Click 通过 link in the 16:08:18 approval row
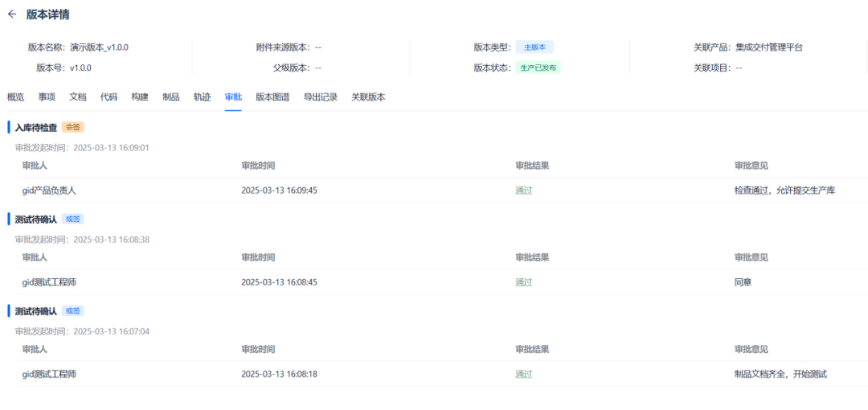Image resolution: width=868 pixels, height=410 pixels. [523, 374]
